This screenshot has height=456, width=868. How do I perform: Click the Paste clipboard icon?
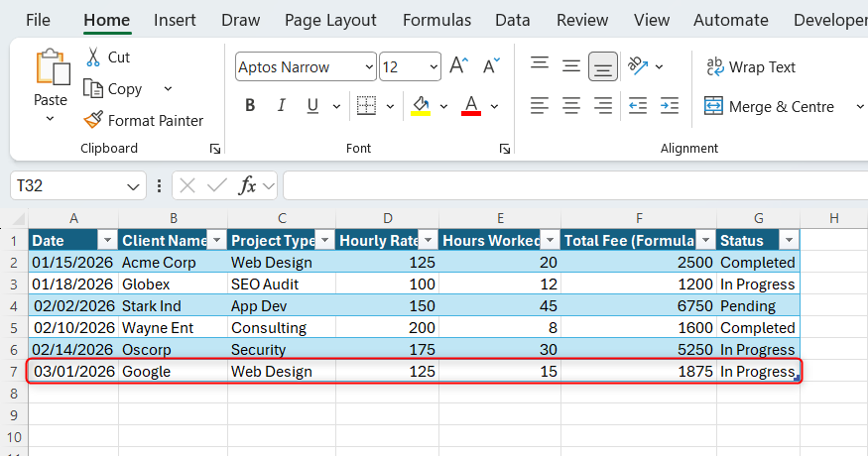click(x=53, y=67)
